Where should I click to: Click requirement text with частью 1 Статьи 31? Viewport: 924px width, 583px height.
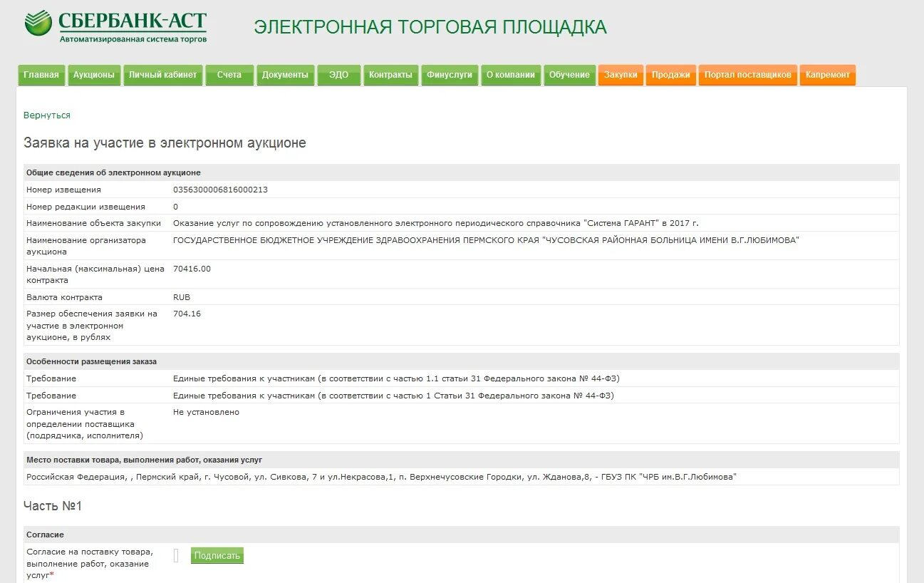tap(393, 396)
